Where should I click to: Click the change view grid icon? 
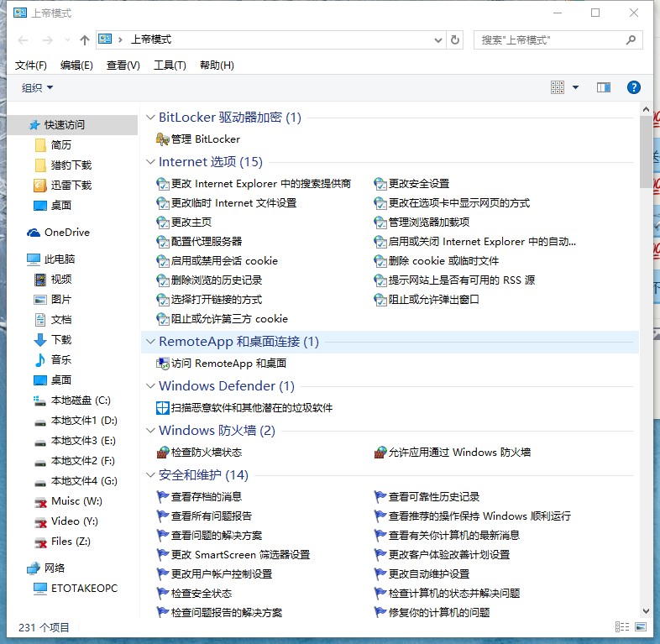pyautogui.click(x=558, y=87)
